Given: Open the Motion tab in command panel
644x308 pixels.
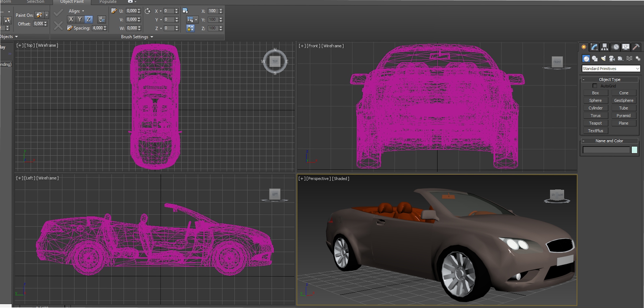Looking at the screenshot, I should pyautogui.click(x=615, y=47).
